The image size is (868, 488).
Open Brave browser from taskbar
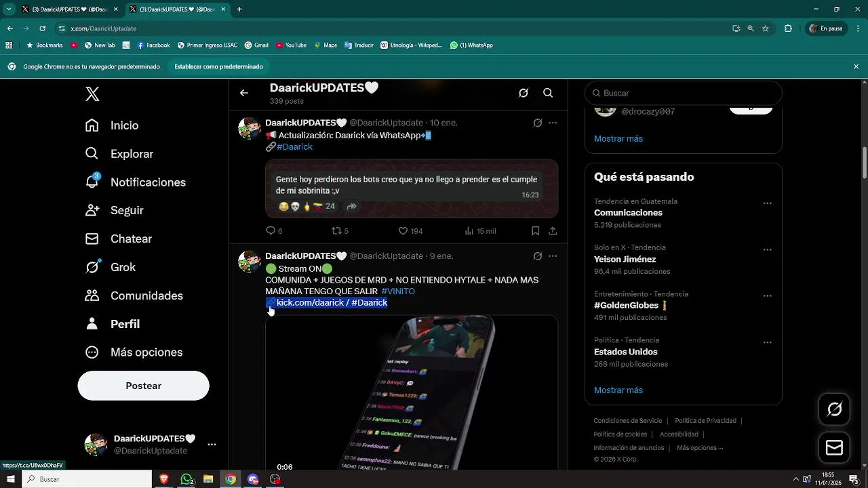click(x=164, y=479)
